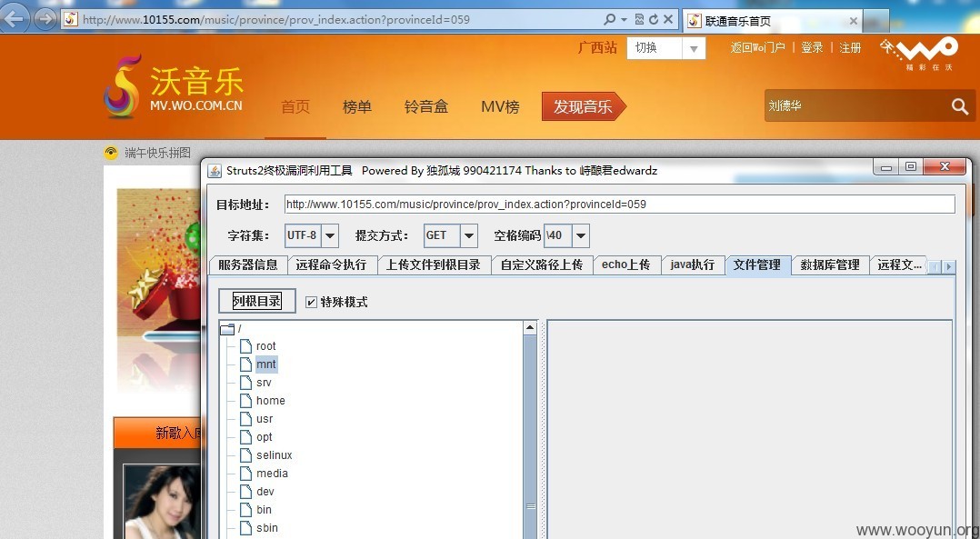The image size is (980, 539).
Task: Open the 提交方式 GET dropdown
Action: click(469, 236)
